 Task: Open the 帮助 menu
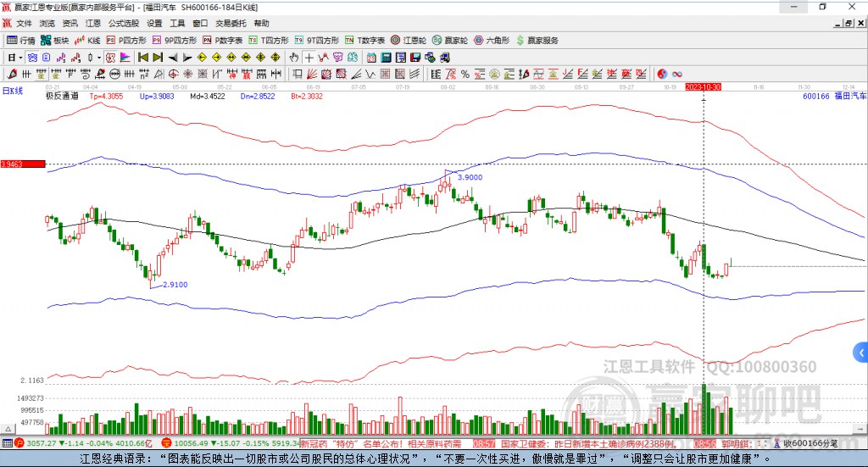click(261, 23)
